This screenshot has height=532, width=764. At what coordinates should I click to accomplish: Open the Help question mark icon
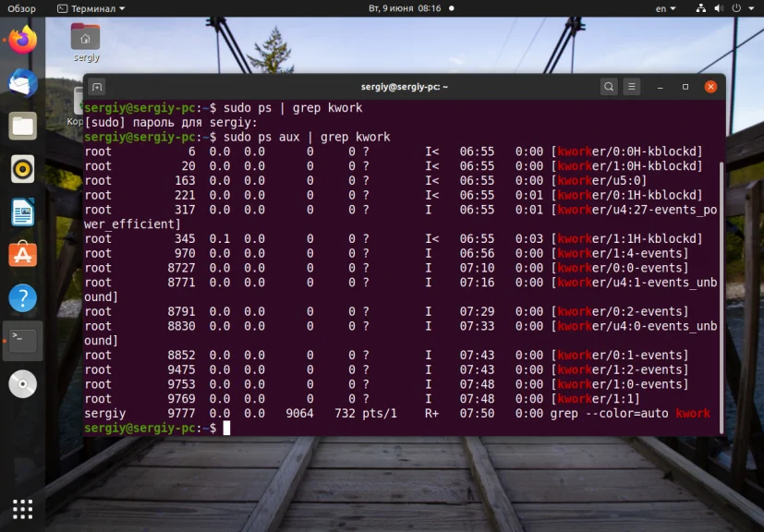23,297
